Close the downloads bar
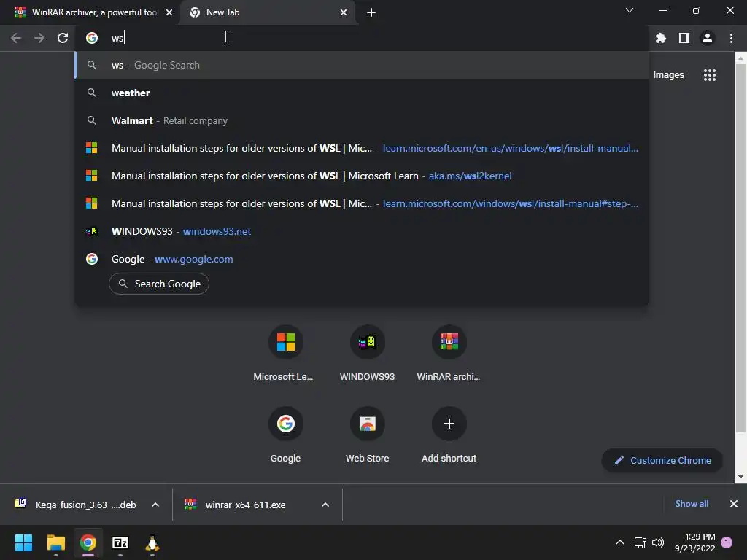The image size is (747, 560). (x=734, y=504)
